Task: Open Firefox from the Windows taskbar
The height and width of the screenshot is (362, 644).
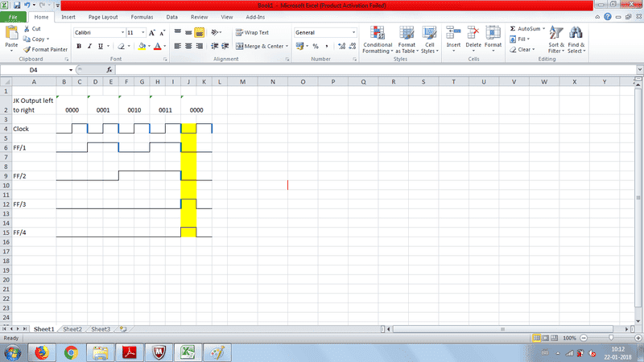Action: tap(42, 352)
